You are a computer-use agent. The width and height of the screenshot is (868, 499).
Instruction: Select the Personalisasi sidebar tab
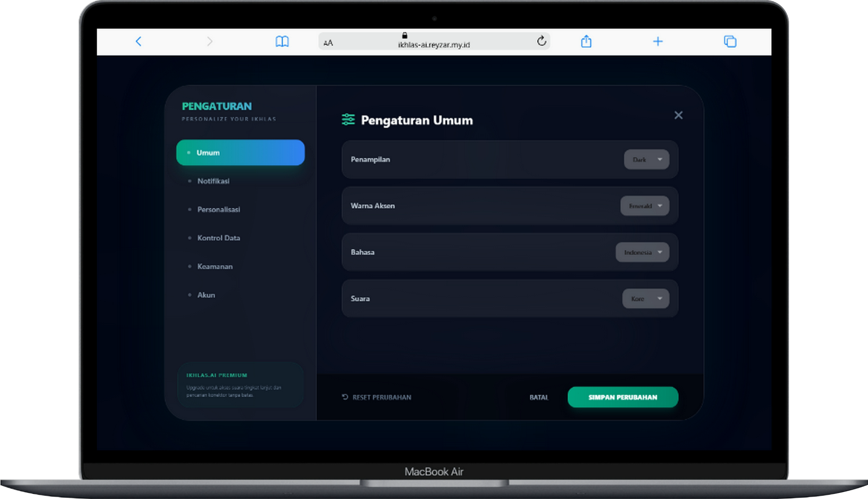(x=218, y=210)
